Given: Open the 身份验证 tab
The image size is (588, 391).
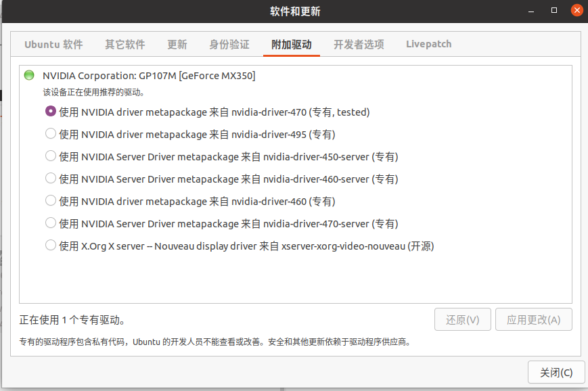Looking at the screenshot, I should click(229, 44).
